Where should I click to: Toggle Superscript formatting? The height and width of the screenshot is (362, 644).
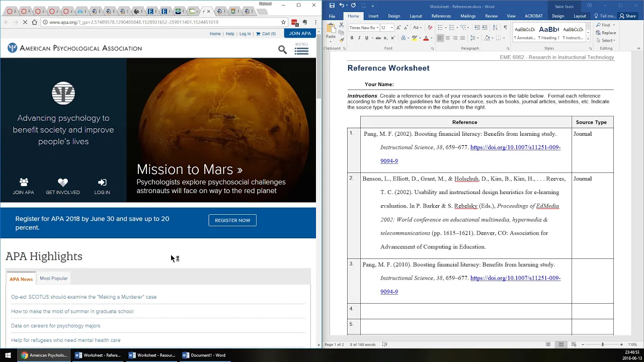click(393, 38)
